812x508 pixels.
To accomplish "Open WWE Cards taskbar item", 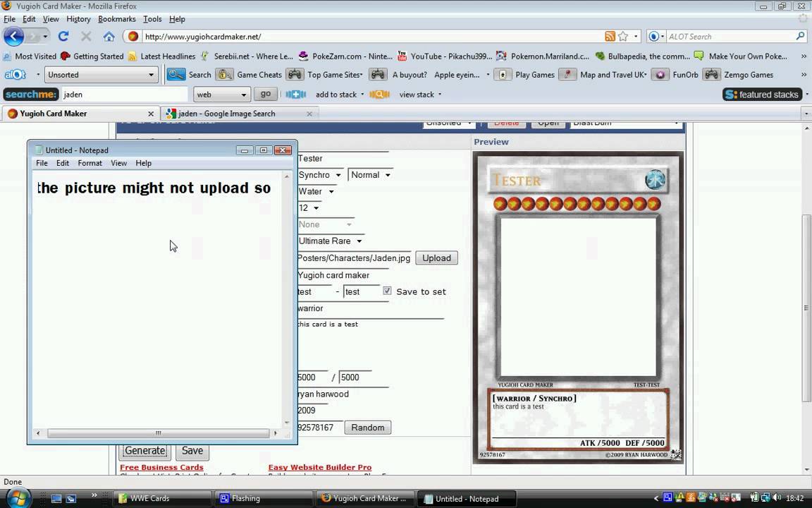I will point(161,498).
